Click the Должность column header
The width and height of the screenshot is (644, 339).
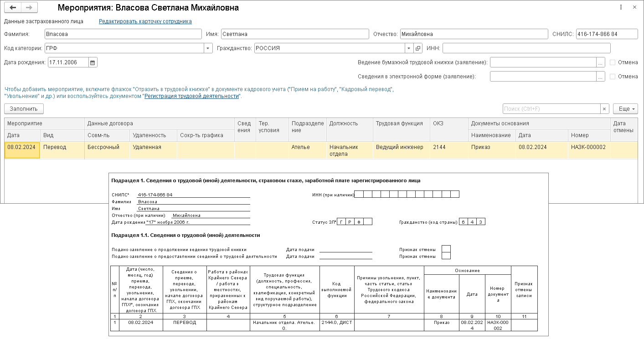350,129
